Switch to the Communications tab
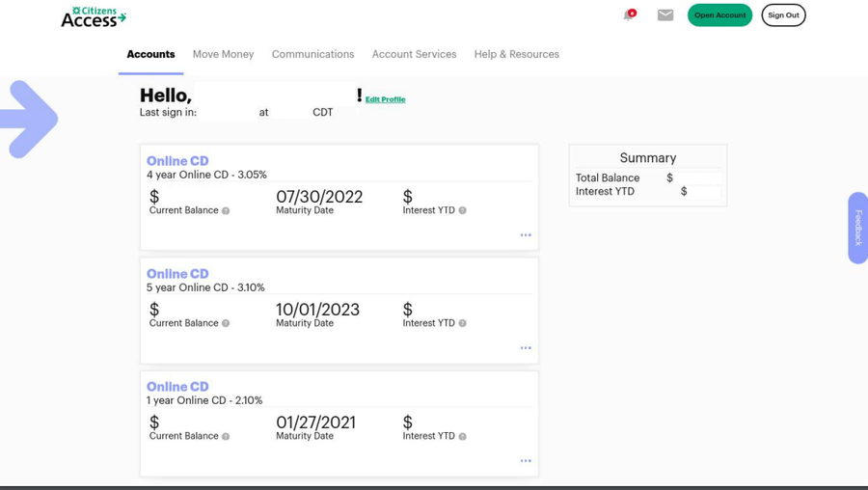This screenshot has height=490, width=868. click(x=312, y=54)
